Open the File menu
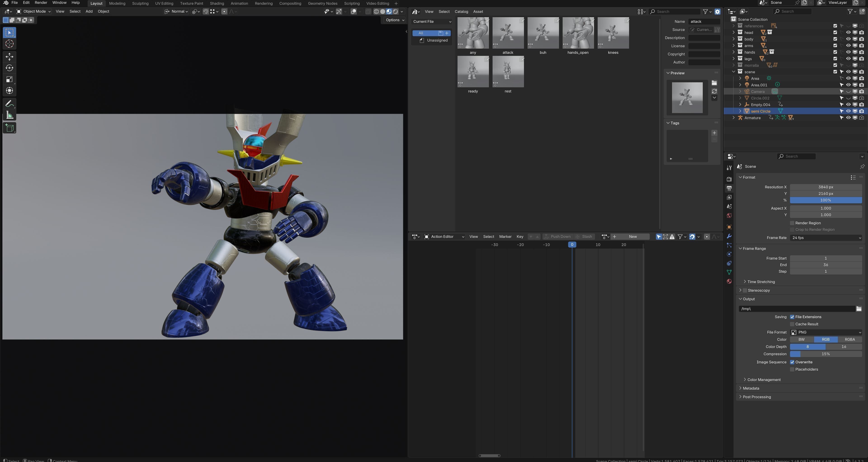This screenshot has height=462, width=868. tap(14, 3)
